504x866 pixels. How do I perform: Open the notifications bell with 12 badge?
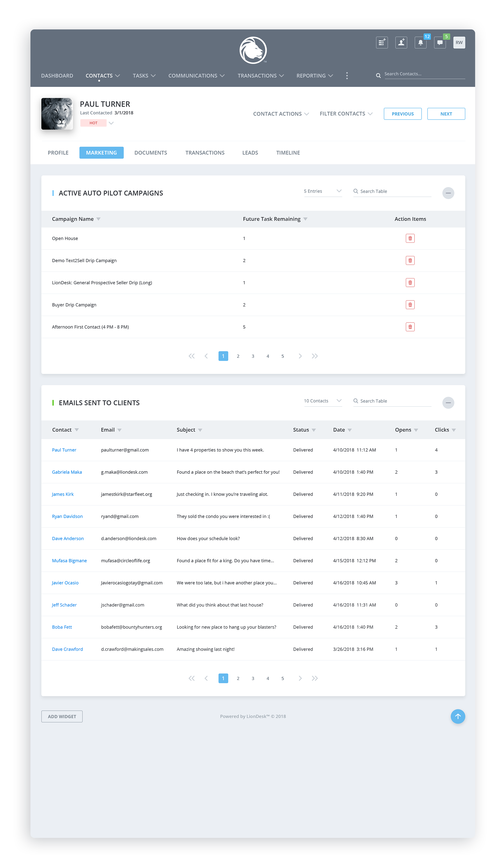420,43
